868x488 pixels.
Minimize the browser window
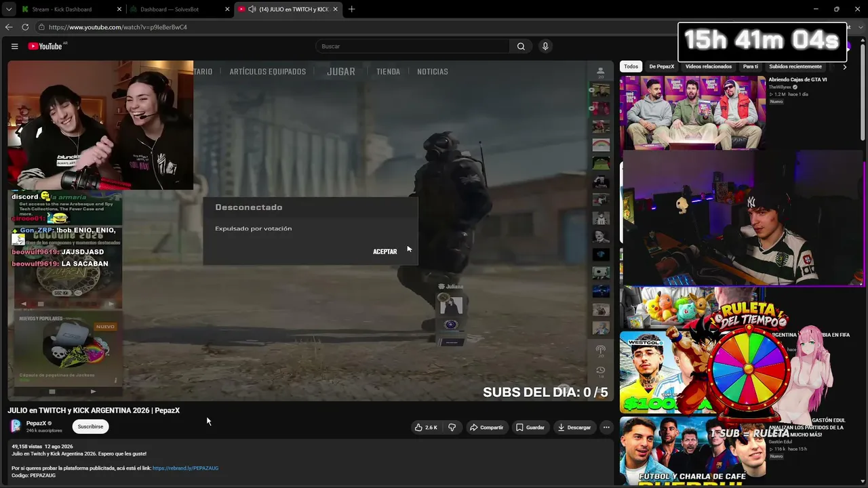coord(816,9)
